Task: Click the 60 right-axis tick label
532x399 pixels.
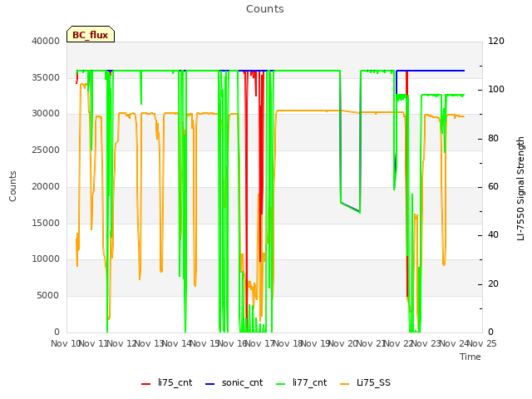Action: [x=493, y=186]
